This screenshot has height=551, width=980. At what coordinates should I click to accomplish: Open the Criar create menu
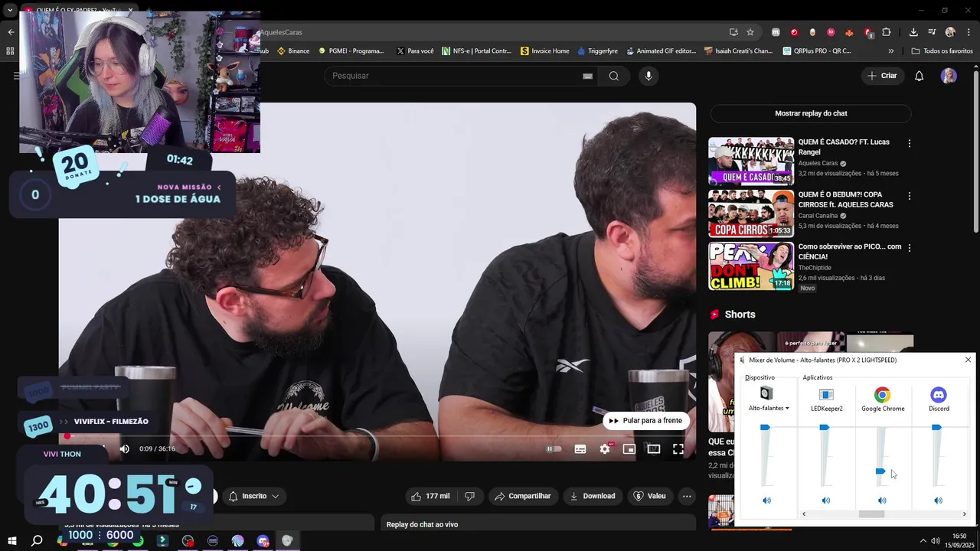tap(881, 76)
